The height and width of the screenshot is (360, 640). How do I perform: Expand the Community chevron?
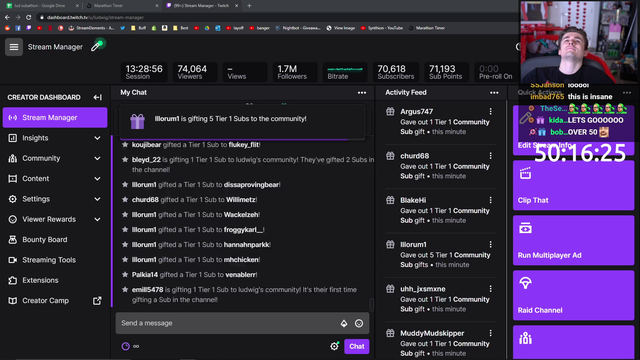(x=97, y=158)
